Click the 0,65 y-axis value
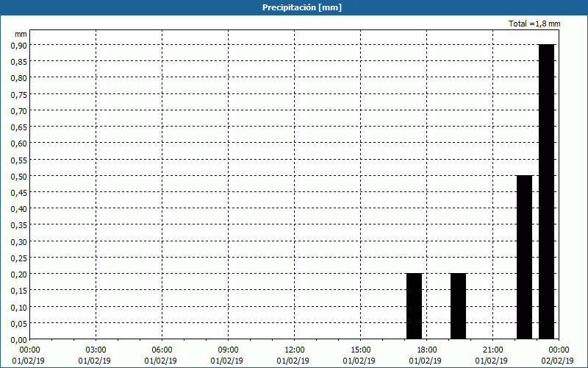 pos(19,127)
